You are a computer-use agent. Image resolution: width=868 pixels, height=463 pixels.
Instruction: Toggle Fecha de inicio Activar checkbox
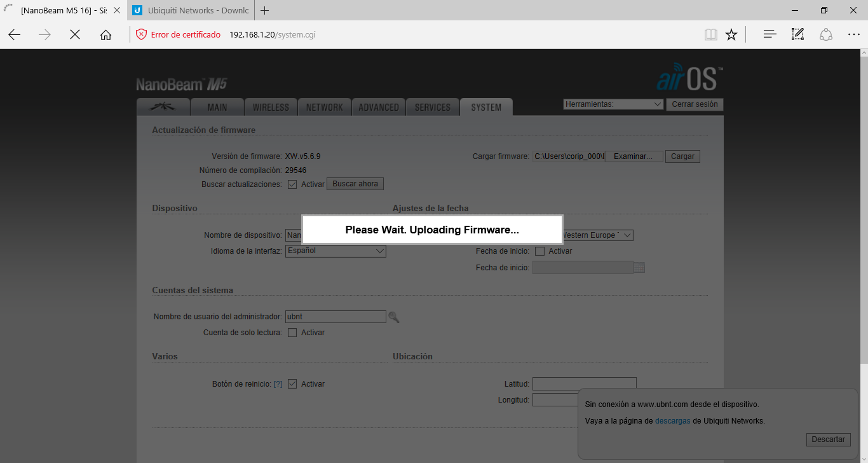540,251
